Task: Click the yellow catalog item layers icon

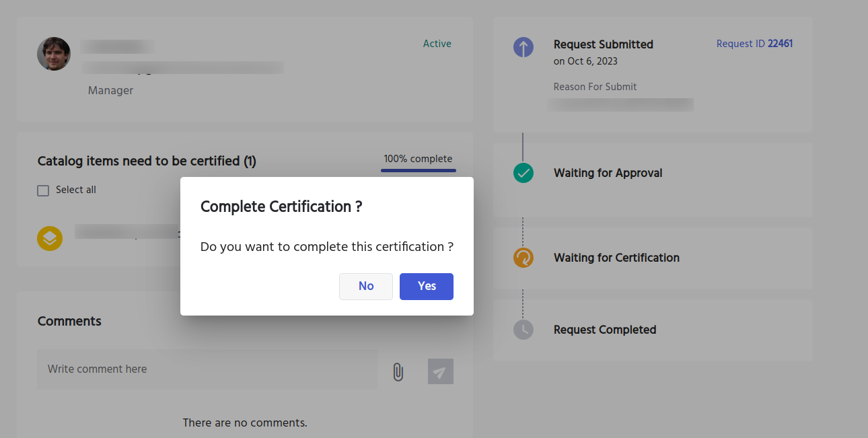Action: pos(50,238)
